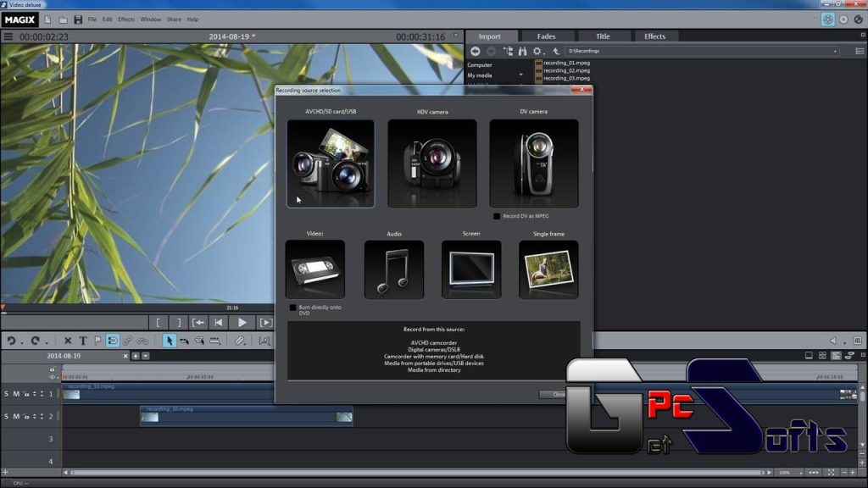
Task: Open the Help menu
Action: click(x=192, y=19)
